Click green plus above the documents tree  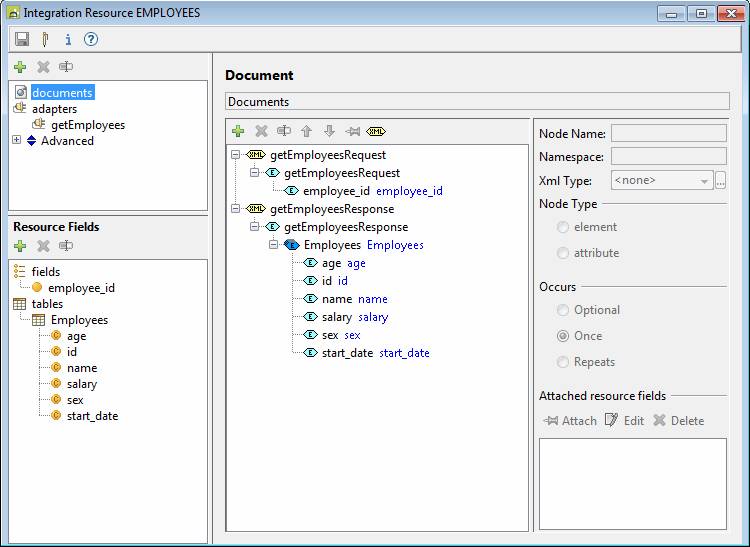20,67
